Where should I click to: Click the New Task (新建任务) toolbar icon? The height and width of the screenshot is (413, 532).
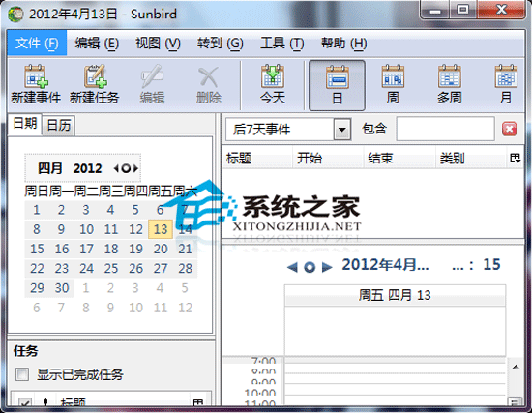(95, 76)
